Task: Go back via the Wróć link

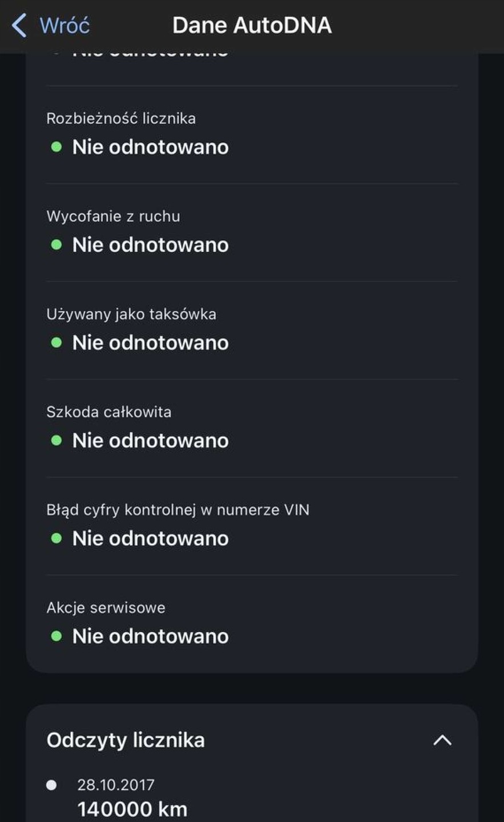Action: (x=64, y=26)
